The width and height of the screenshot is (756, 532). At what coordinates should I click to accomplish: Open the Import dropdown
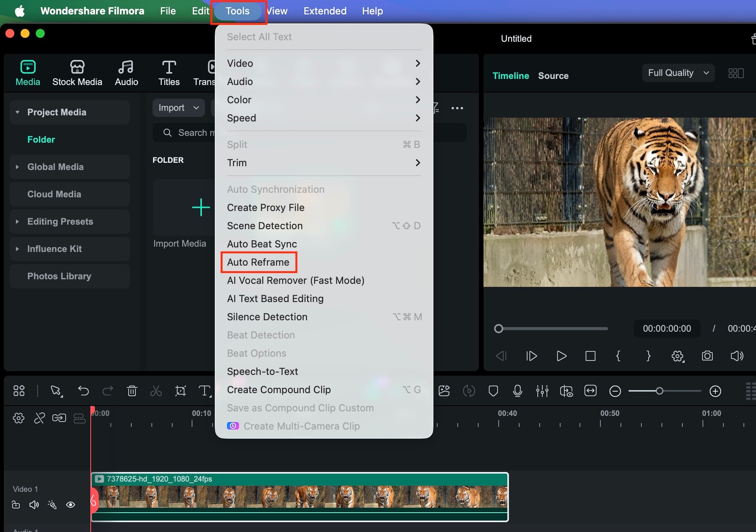178,107
